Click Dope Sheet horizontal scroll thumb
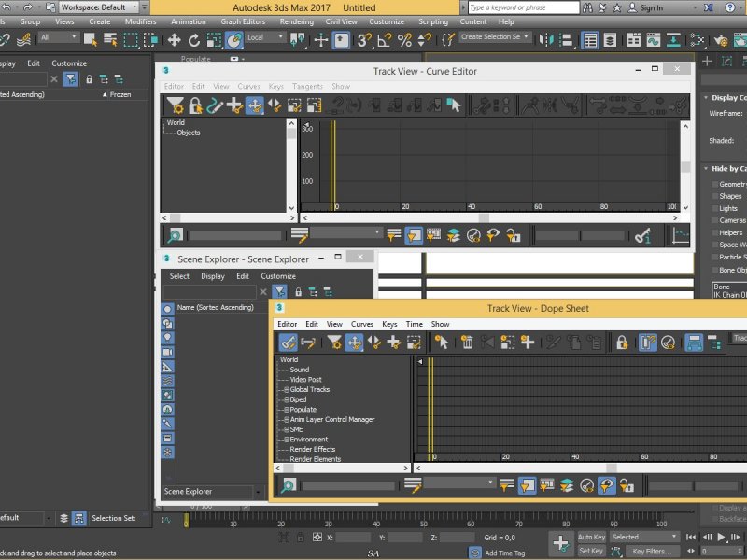This screenshot has height=560, width=747. [612, 469]
